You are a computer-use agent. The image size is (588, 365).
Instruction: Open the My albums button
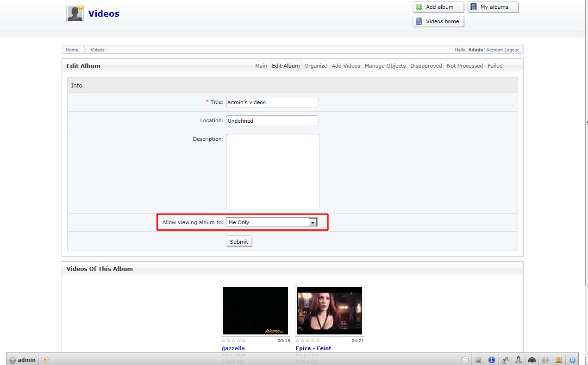(x=493, y=7)
